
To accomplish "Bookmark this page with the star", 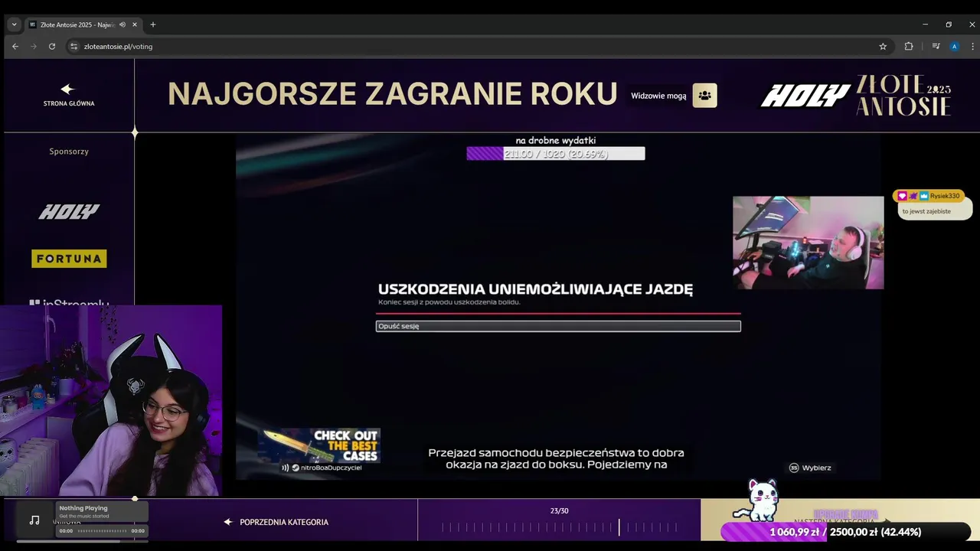I will 883,46.
